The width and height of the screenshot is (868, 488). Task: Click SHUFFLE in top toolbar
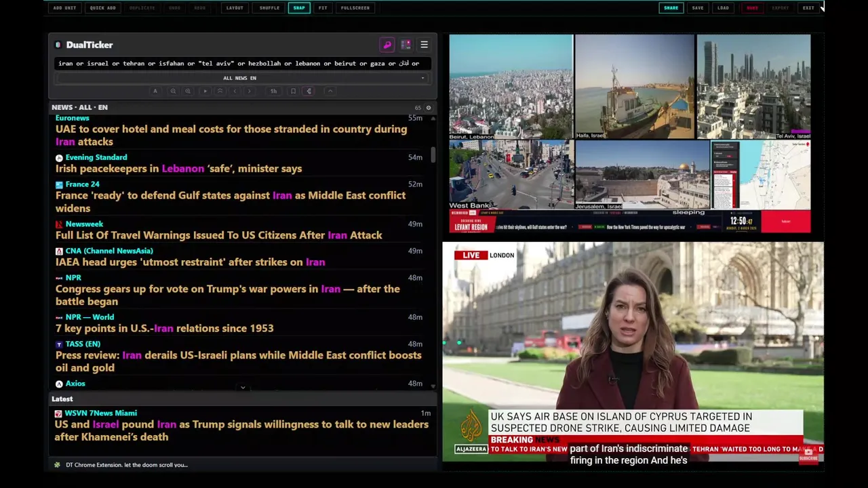click(x=269, y=8)
